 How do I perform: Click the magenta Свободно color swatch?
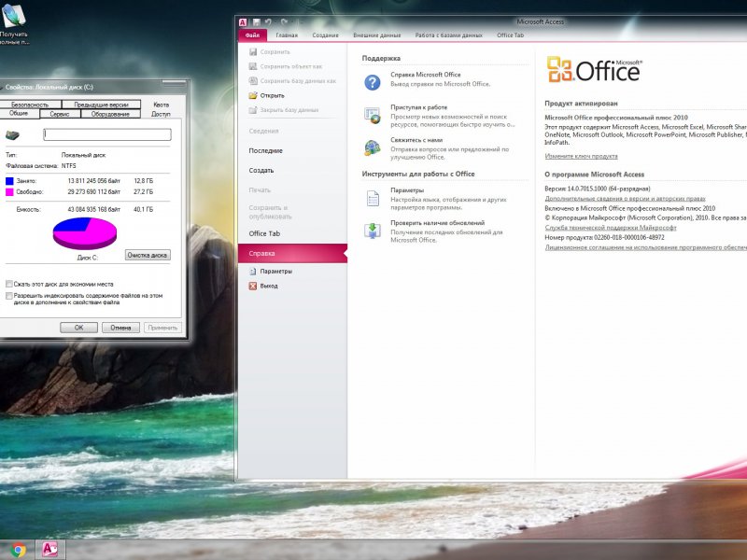pyautogui.click(x=9, y=192)
